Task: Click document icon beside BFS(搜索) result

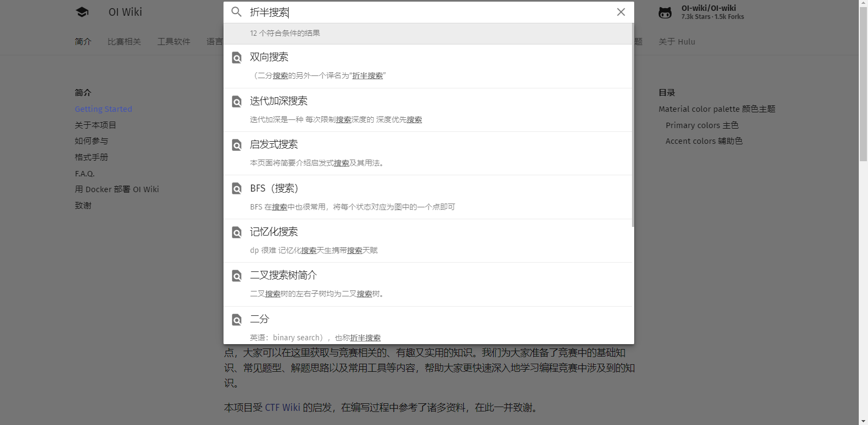Action: tap(237, 188)
